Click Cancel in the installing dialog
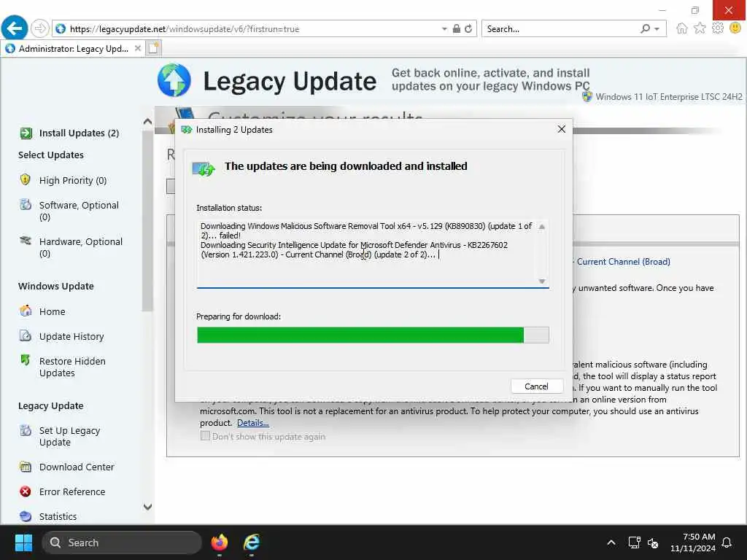Viewport: 747px width, 560px height. (x=536, y=386)
